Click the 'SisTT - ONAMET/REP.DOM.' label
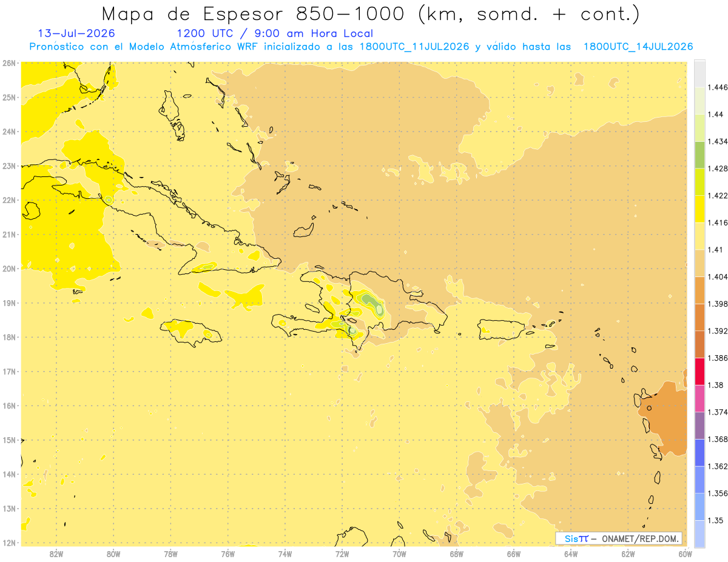This screenshot has height=562, width=728. [618, 538]
